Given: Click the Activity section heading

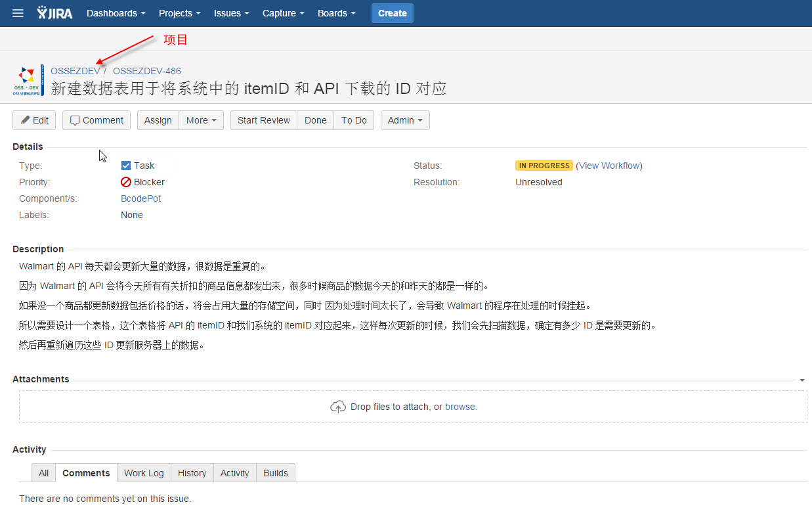Looking at the screenshot, I should click(30, 449).
